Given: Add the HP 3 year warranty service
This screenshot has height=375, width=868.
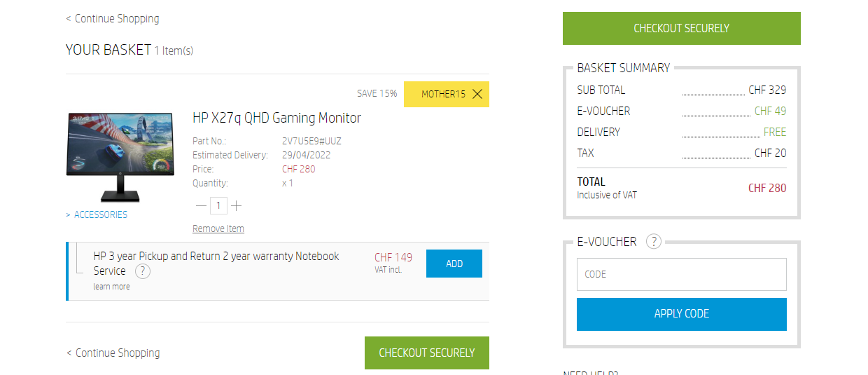Looking at the screenshot, I should click(454, 264).
